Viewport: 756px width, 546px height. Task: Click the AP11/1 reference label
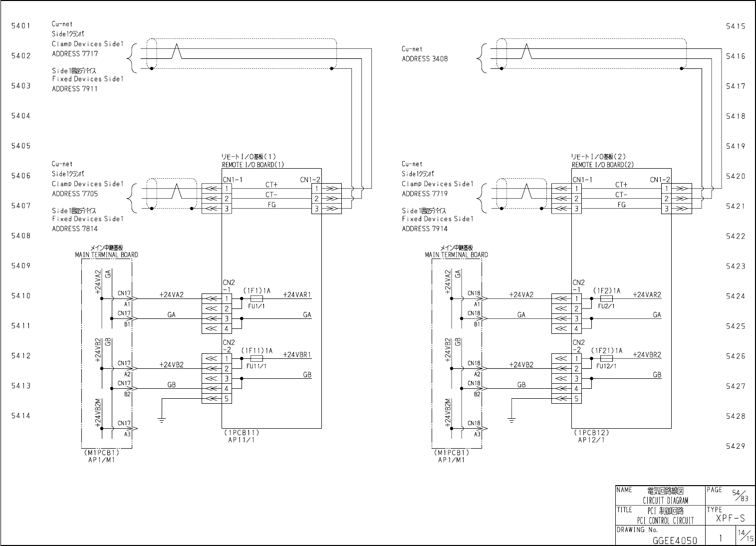pyautogui.click(x=242, y=440)
